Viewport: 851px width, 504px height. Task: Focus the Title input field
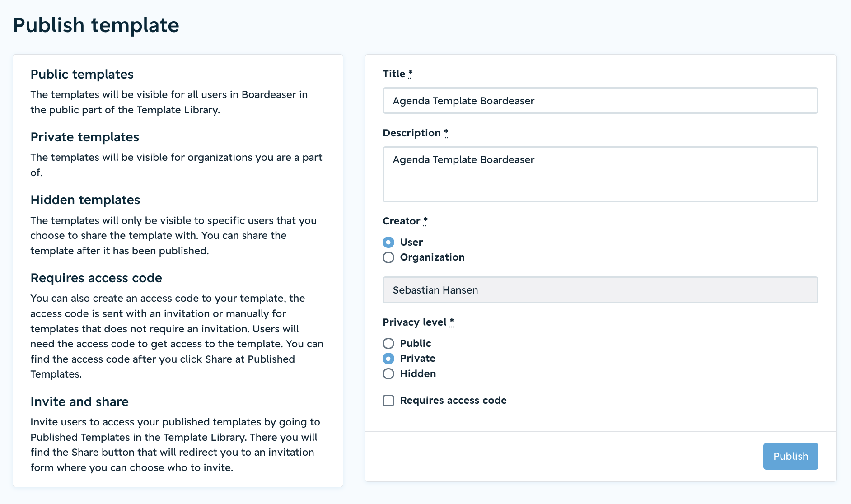(600, 101)
